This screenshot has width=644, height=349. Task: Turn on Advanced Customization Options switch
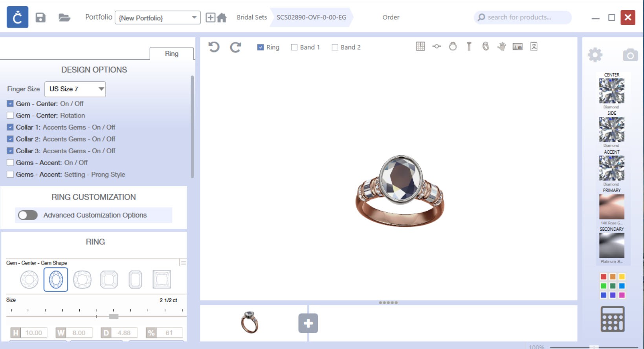(x=28, y=215)
